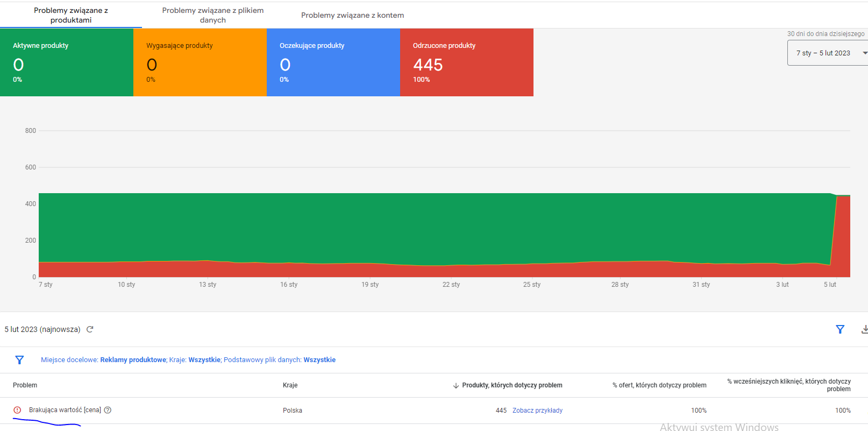Click the red error icon for the missing price problem

(x=17, y=410)
